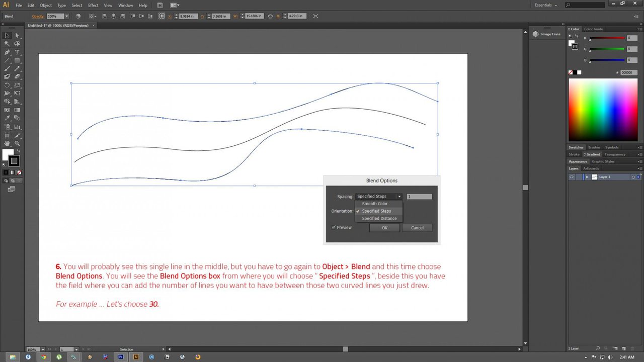Open the Opacity dropdown arrow
This screenshot has width=644, height=362.
click(x=66, y=16)
